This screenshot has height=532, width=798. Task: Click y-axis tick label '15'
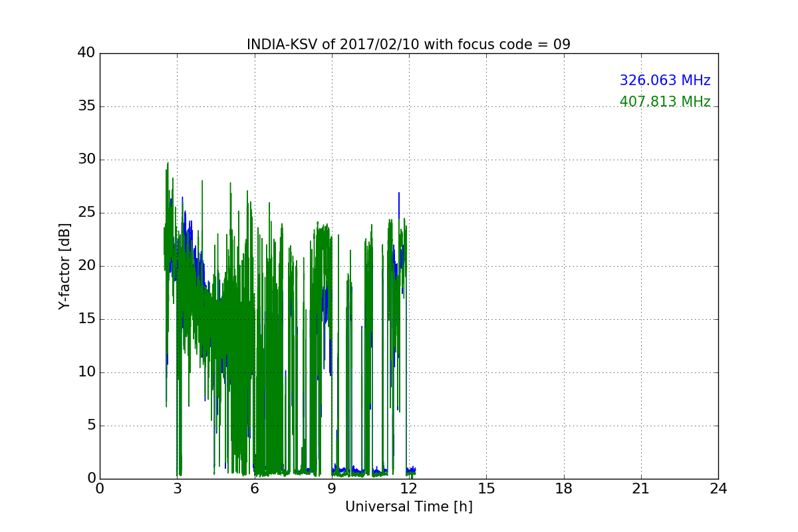pos(86,319)
